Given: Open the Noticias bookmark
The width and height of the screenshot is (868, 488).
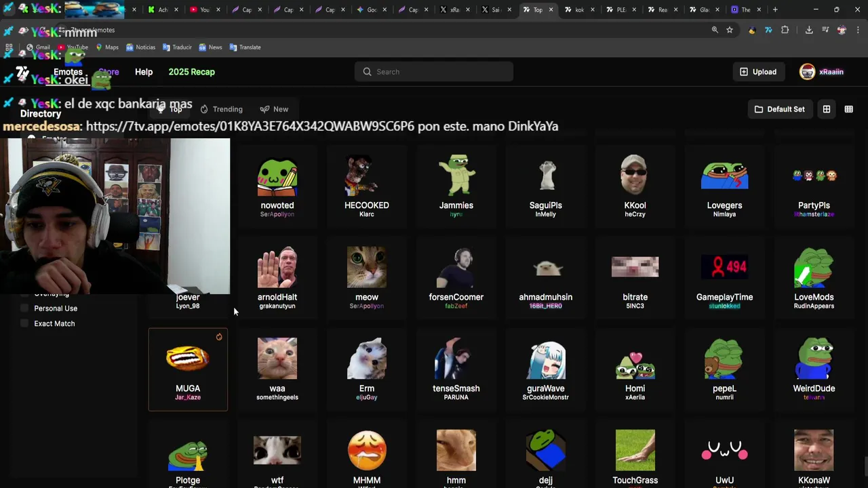Looking at the screenshot, I should pos(140,47).
